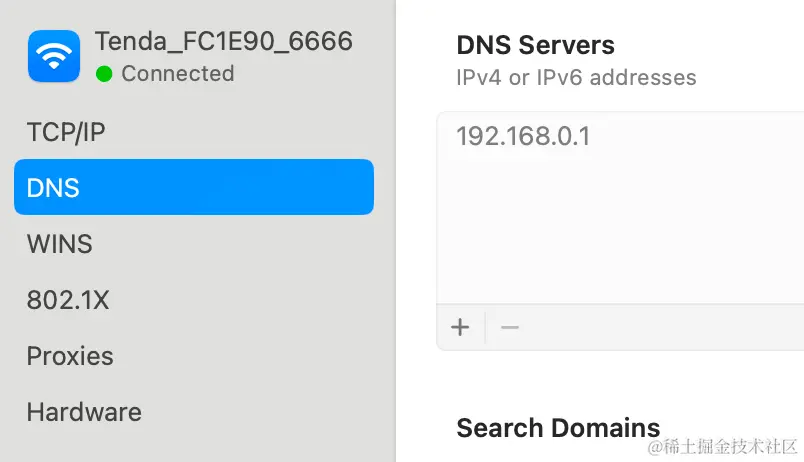This screenshot has width=804, height=462.
Task: Click the watermark text at bottom right
Action: (722, 446)
